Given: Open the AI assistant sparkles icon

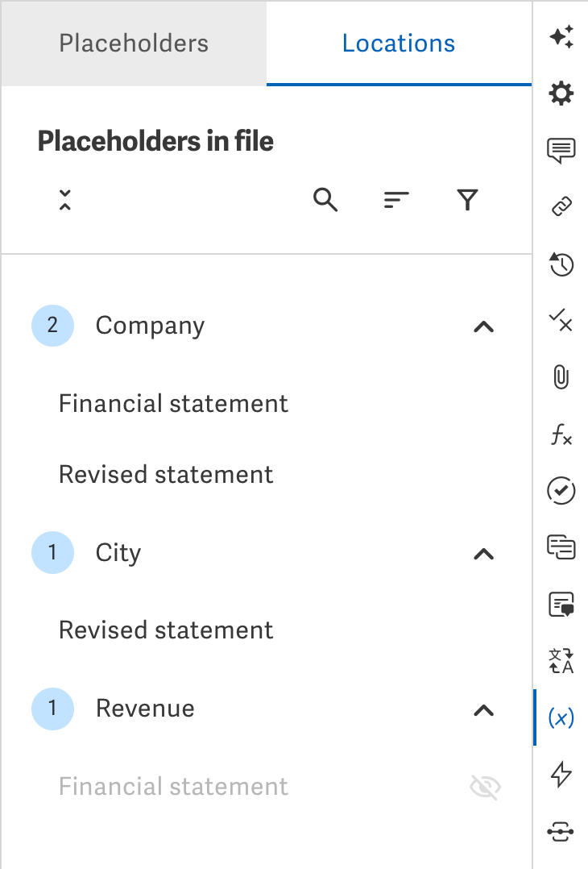Looking at the screenshot, I should [x=561, y=35].
